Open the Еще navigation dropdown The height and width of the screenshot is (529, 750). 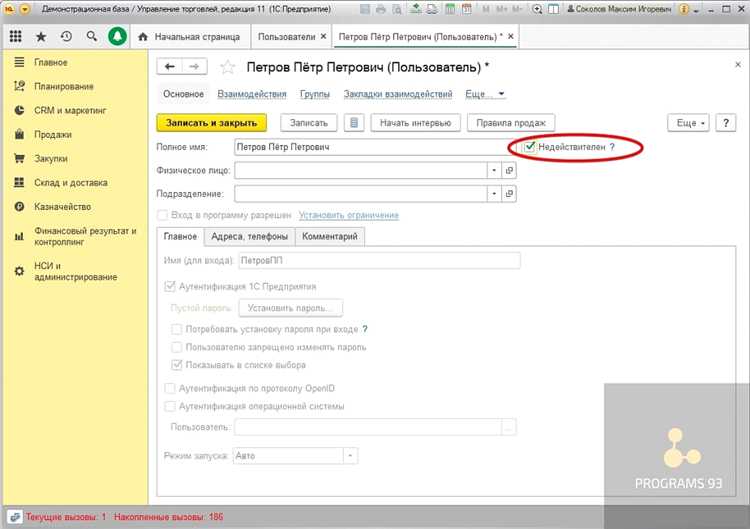pyautogui.click(x=485, y=94)
